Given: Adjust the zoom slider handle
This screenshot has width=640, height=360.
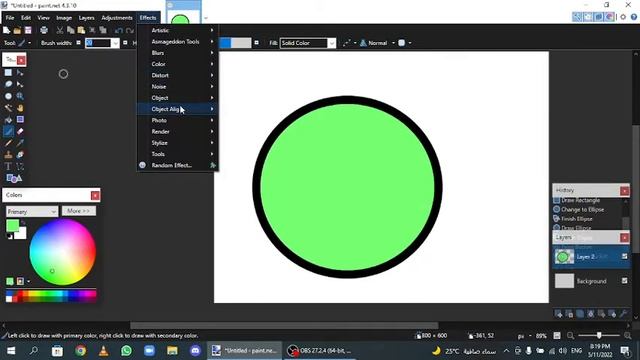Looking at the screenshot, I should click(x=599, y=336).
